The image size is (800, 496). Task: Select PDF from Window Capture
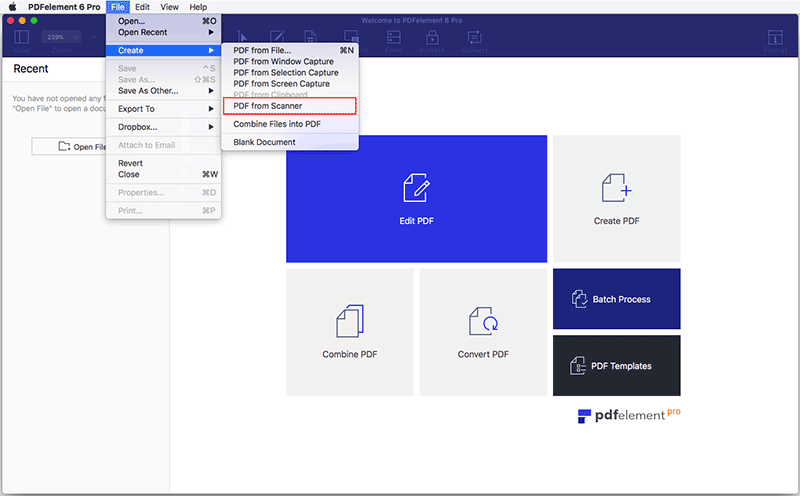click(290, 61)
